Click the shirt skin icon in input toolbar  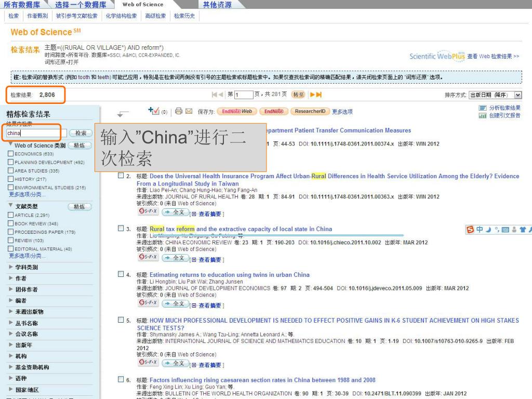click(523, 230)
